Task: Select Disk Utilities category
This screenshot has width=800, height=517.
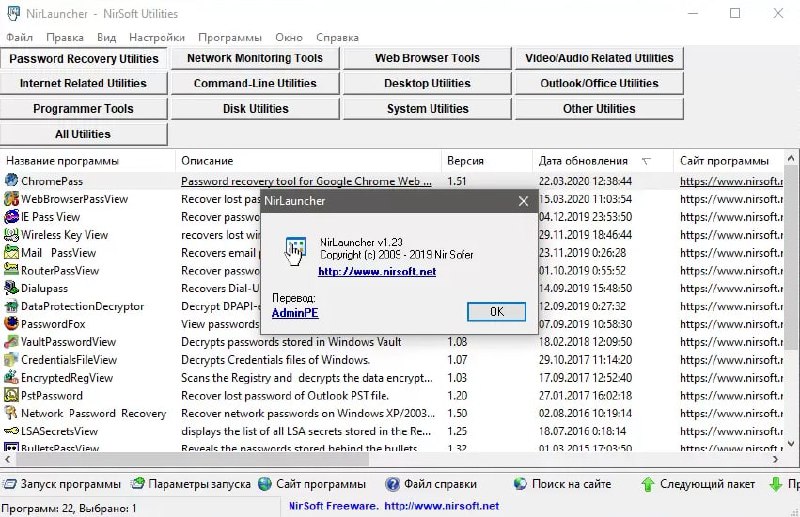Action: (255, 109)
